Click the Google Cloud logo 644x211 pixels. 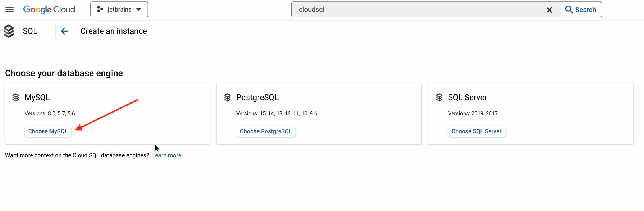(49, 10)
